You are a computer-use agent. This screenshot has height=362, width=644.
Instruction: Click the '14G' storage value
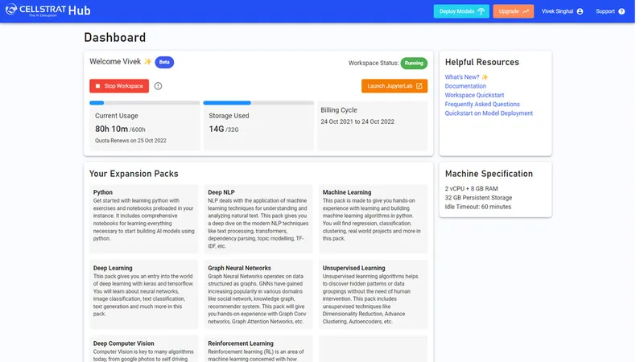coord(217,129)
